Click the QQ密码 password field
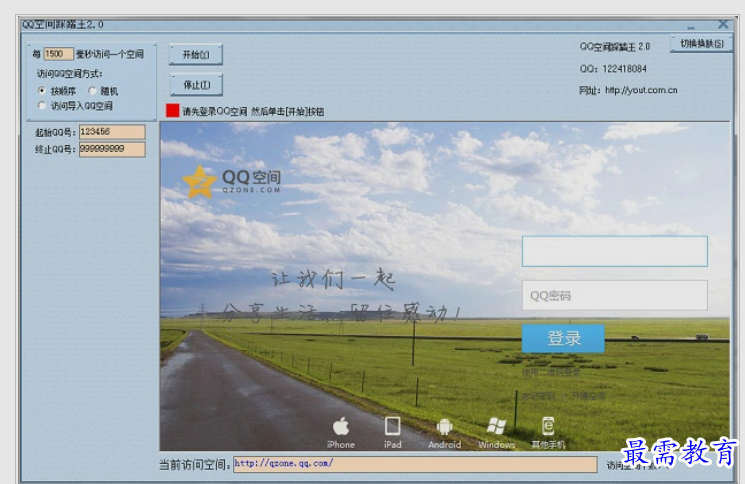This screenshot has height=484, width=745. pos(615,295)
